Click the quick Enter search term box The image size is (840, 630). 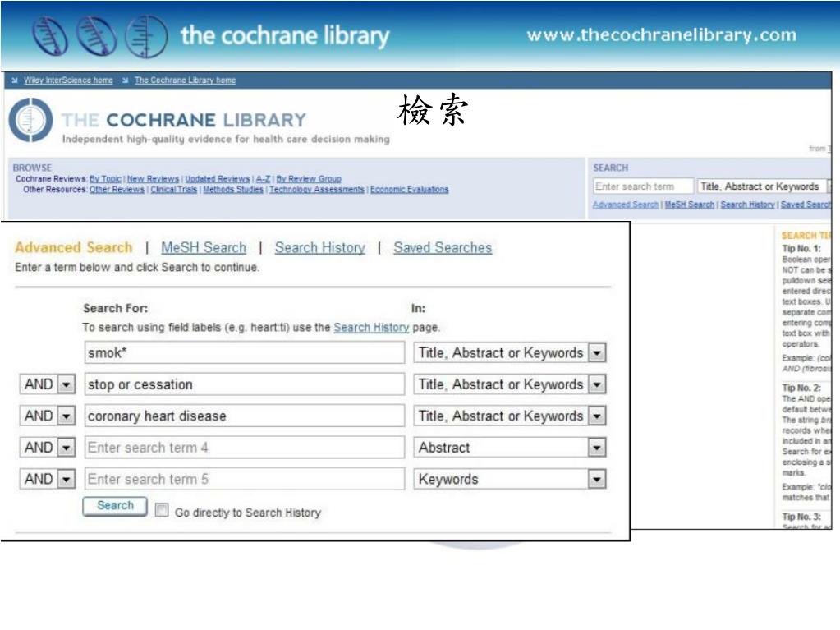(x=643, y=186)
